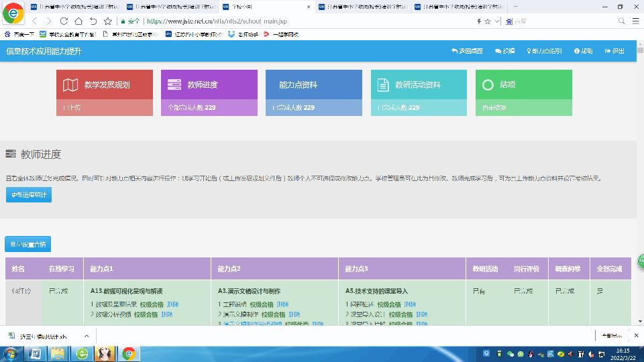Click the browser home icon
This screenshot has width=644, height=362.
pos(78,21)
